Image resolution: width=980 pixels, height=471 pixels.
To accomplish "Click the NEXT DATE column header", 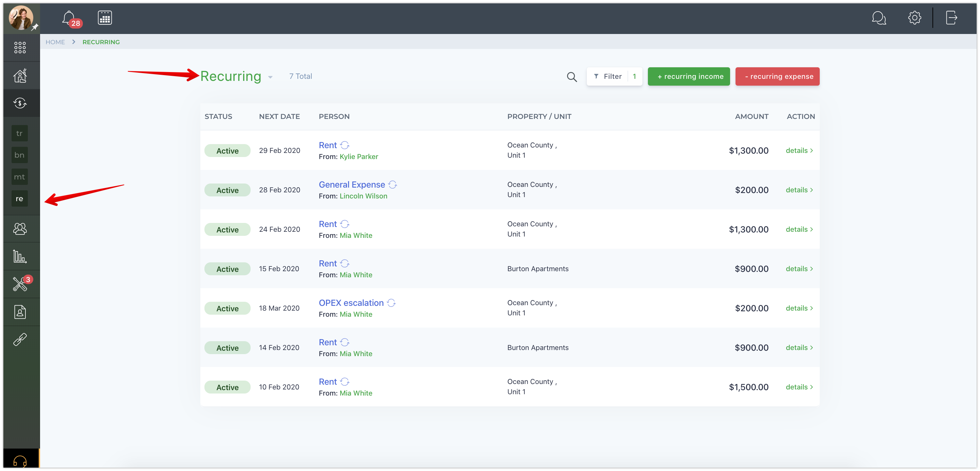I will [279, 117].
